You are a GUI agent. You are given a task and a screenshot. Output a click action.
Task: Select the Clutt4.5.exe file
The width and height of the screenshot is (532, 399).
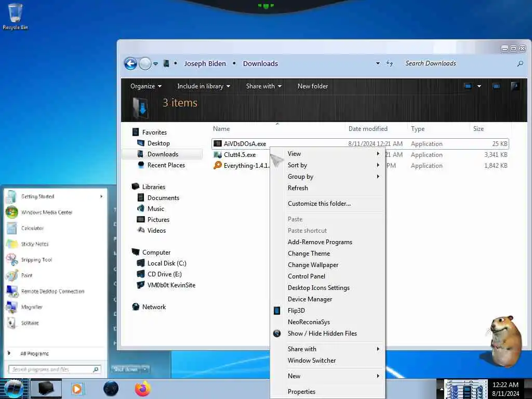(240, 155)
